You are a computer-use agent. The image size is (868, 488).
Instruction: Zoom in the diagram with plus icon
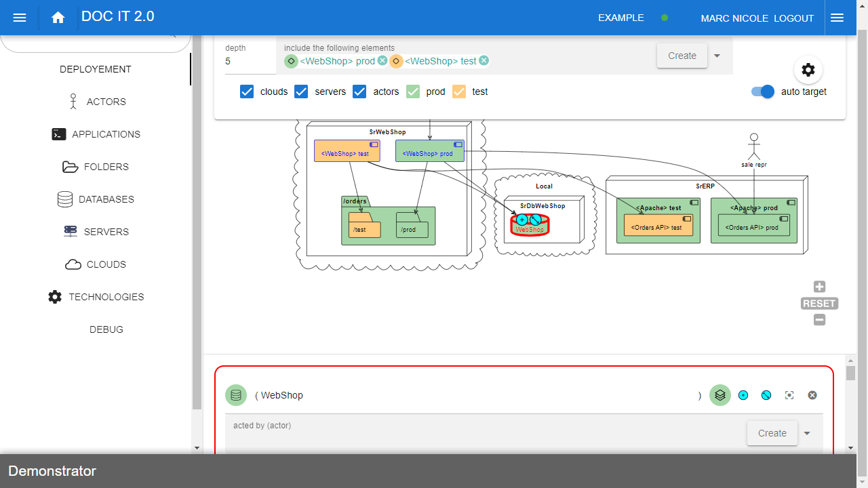click(x=819, y=287)
